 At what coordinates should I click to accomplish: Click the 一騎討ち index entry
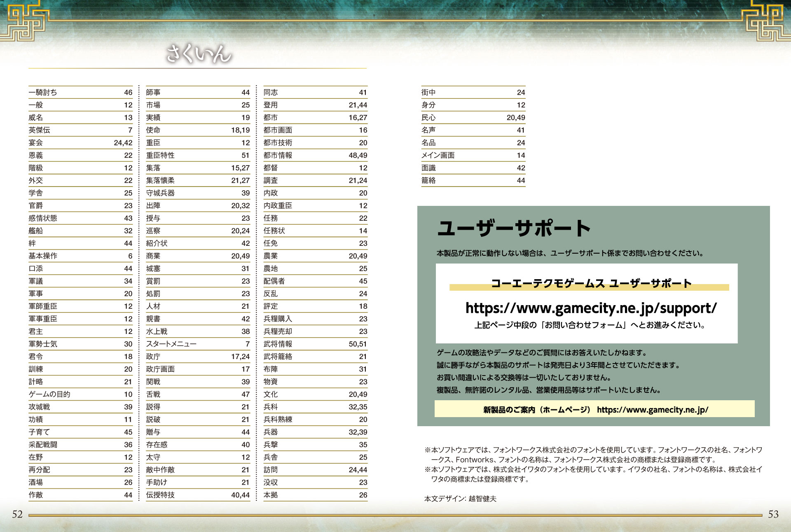pyautogui.click(x=43, y=93)
